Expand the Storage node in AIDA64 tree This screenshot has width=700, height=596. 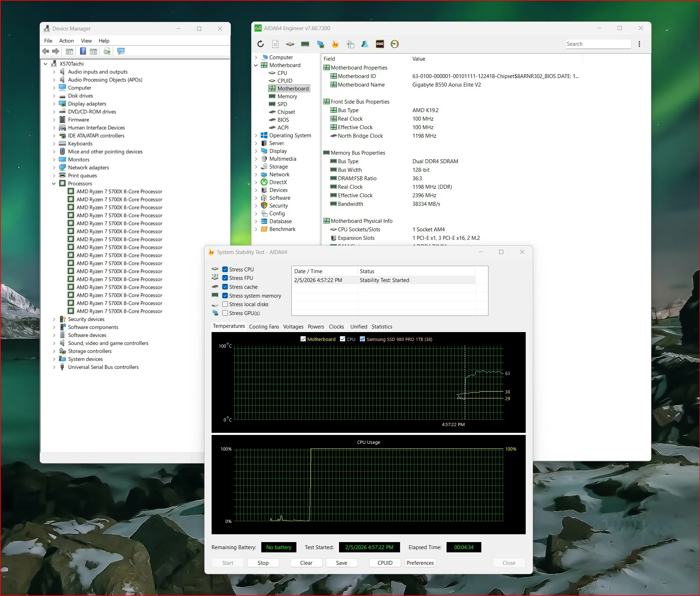tap(256, 167)
